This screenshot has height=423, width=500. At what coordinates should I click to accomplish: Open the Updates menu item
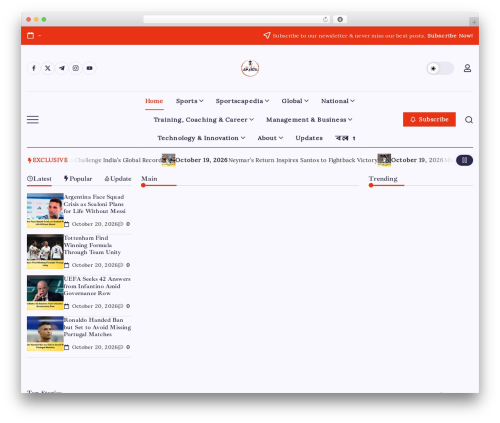tap(309, 138)
